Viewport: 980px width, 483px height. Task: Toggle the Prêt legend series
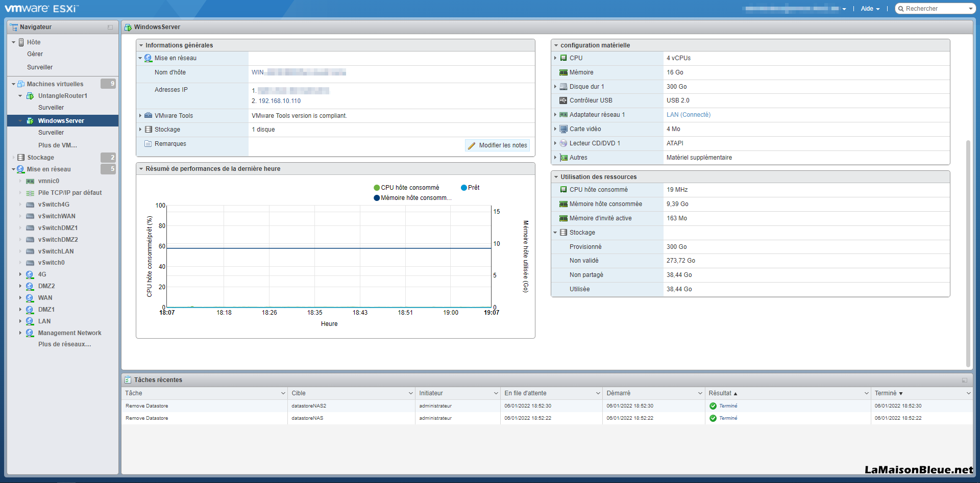click(x=470, y=188)
